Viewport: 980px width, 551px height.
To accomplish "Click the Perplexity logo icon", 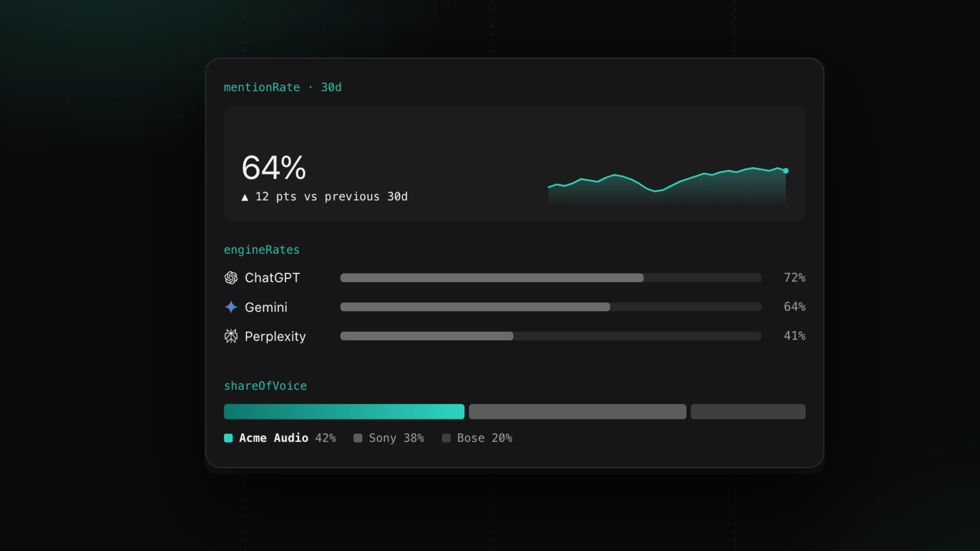I will [x=231, y=336].
